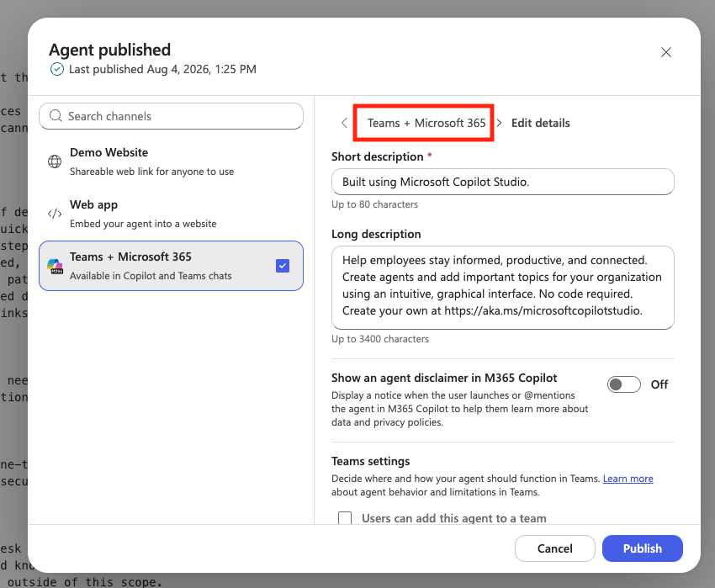Go back using the left chevron
The width and height of the screenshot is (715, 588).
[x=344, y=123]
